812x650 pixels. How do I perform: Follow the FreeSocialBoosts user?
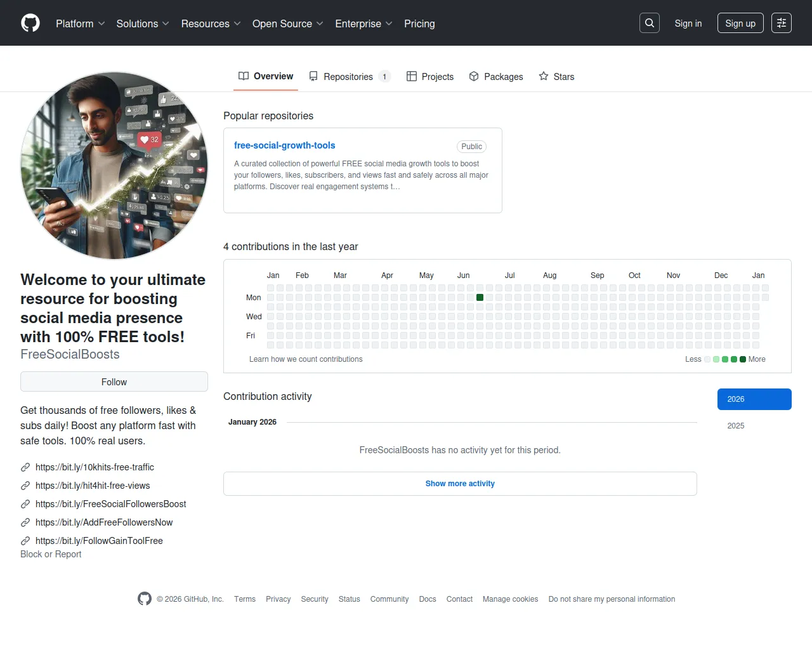[x=114, y=381]
